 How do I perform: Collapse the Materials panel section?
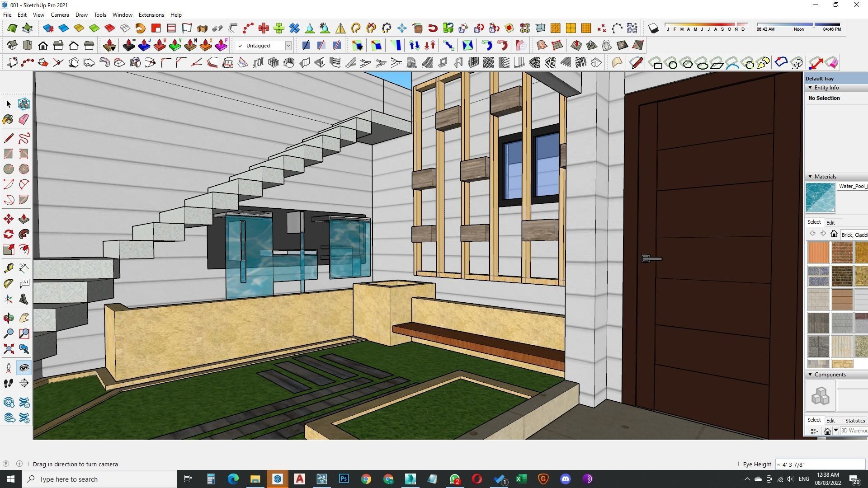(810, 177)
